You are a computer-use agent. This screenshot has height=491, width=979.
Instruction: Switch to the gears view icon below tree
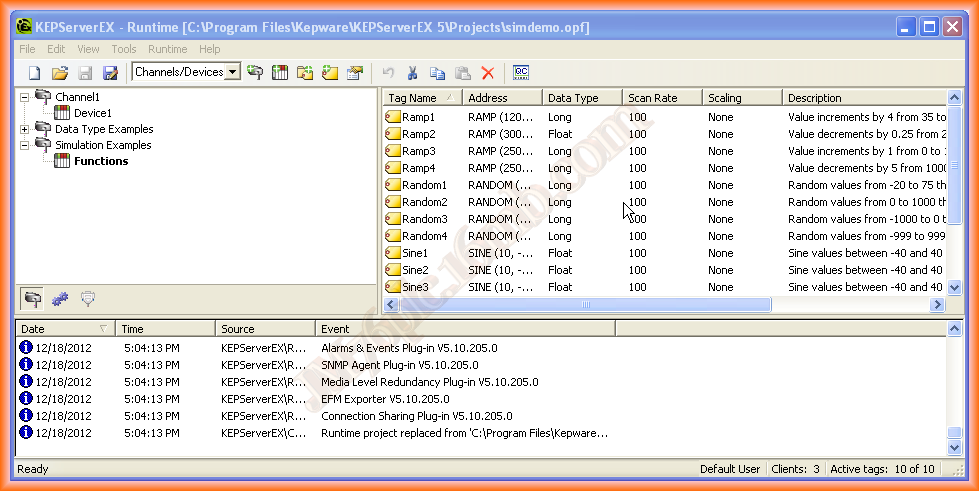[x=60, y=298]
